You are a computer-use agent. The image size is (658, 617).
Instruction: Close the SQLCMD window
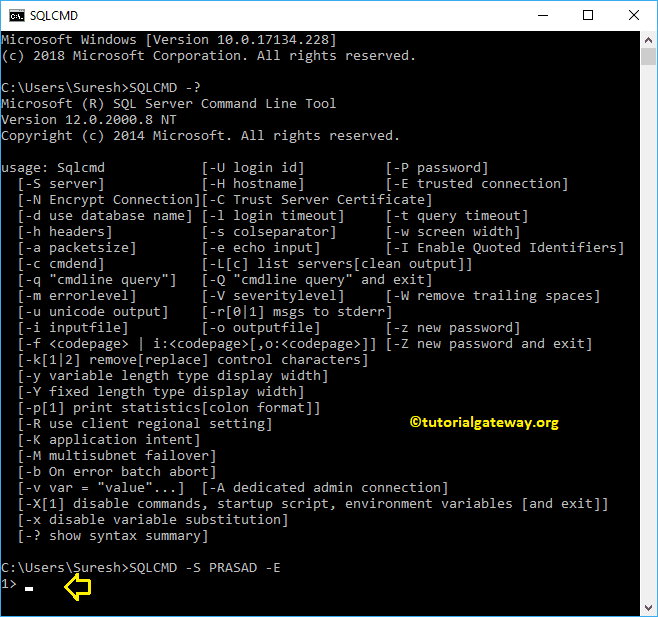634,16
